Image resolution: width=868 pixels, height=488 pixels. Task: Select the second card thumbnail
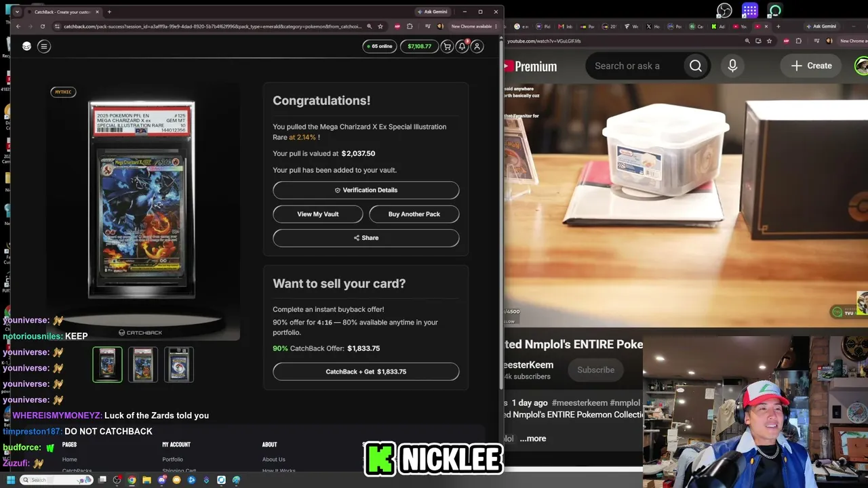[143, 365]
